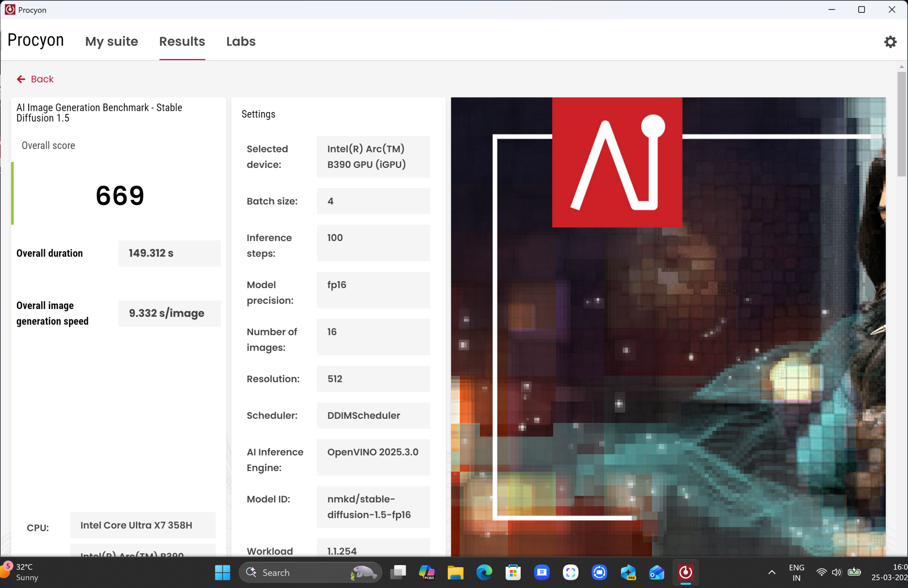This screenshot has width=908, height=588.
Task: Click the volume speaker tray icon
Action: 836,572
